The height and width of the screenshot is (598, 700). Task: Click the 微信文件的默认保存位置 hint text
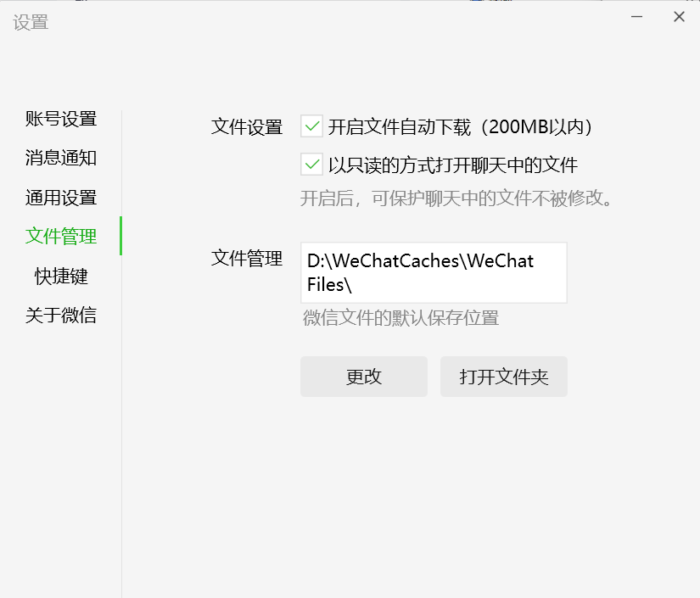pyautogui.click(x=400, y=318)
